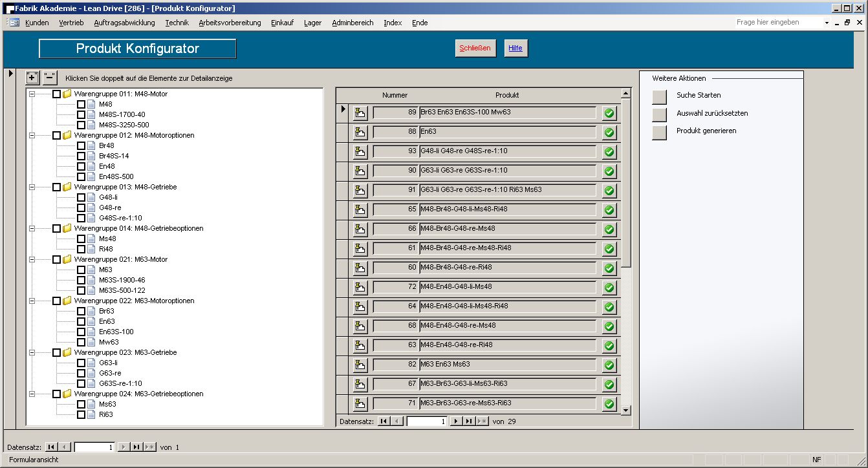The width and height of the screenshot is (868, 468).
Task: Open detail icon for product number 88
Action: pos(360,133)
